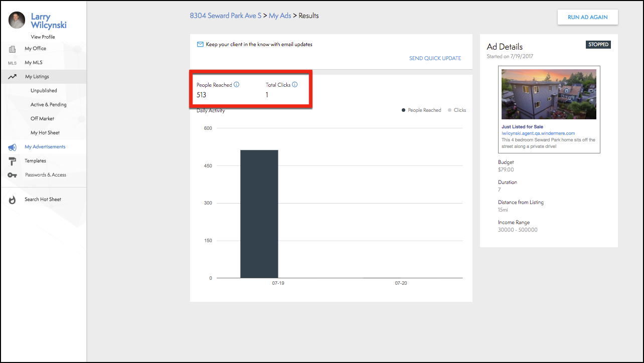The width and height of the screenshot is (644, 363).
Task: Toggle People Reached series in chart legend
Action: point(421,110)
